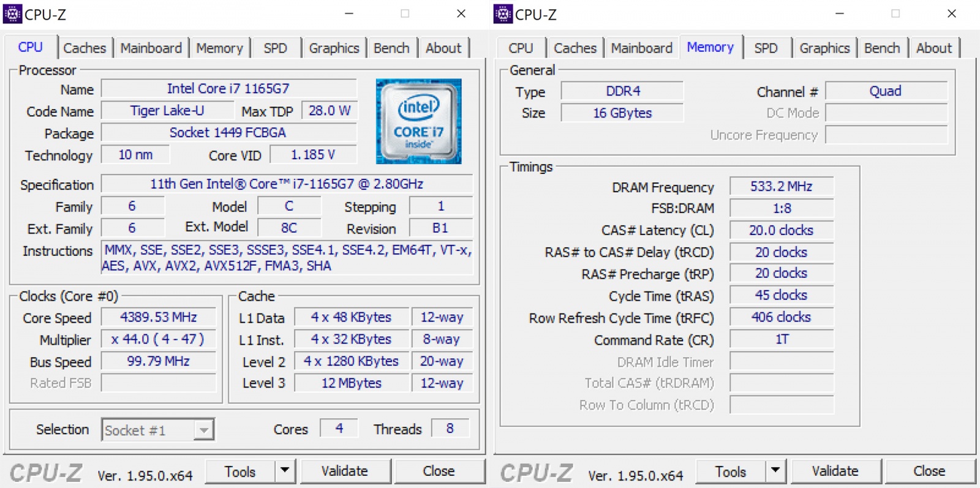This screenshot has height=488, width=980.
Task: Open the Socket #1 selection dropdown
Action: tap(158, 430)
